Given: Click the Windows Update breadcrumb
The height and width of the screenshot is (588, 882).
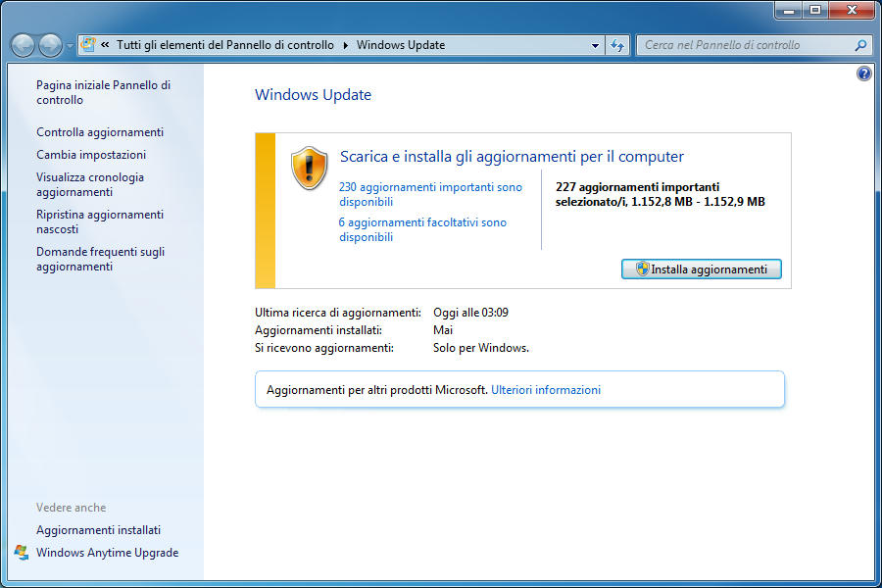Looking at the screenshot, I should (x=401, y=45).
